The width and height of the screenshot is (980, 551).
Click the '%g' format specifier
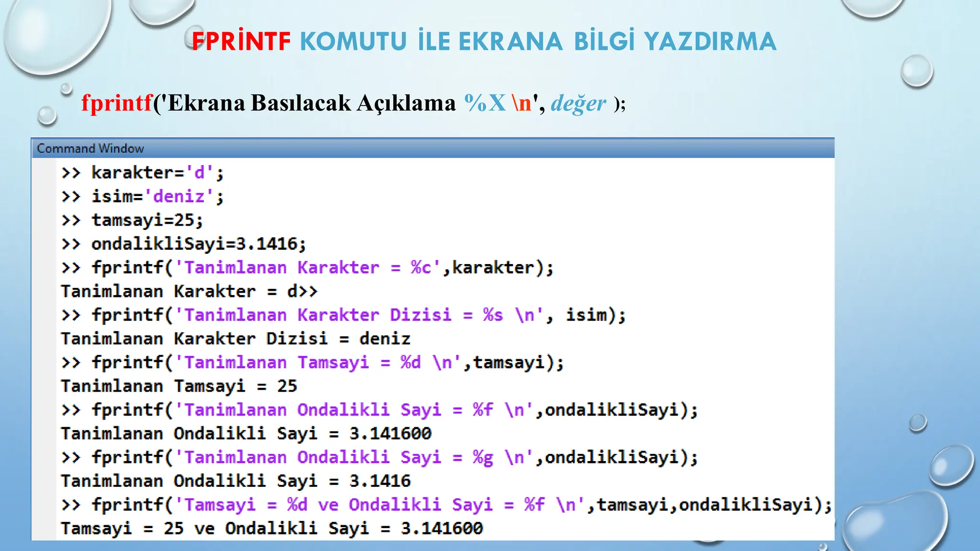tap(482, 457)
